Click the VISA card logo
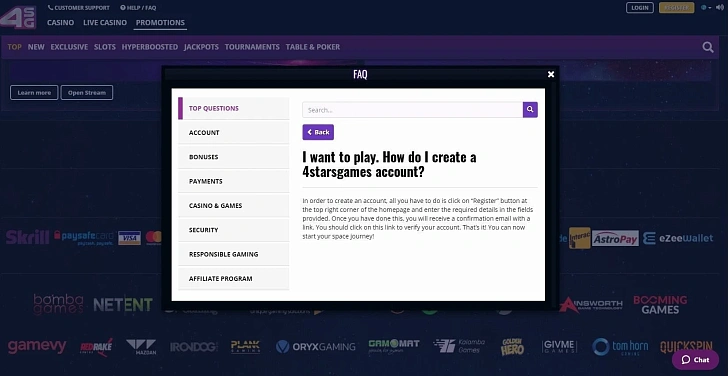Screen dimensions: 728x376 pos(130,238)
